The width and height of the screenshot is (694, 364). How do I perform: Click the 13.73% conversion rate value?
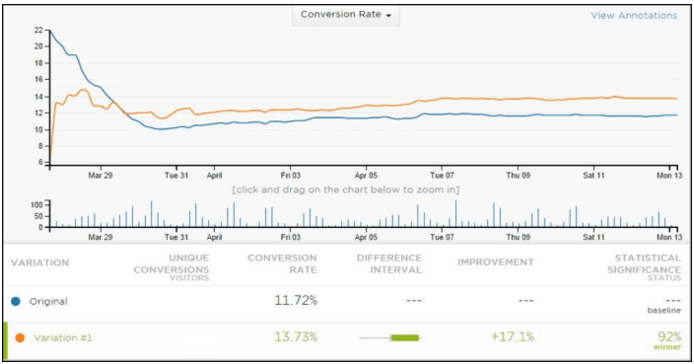(296, 337)
